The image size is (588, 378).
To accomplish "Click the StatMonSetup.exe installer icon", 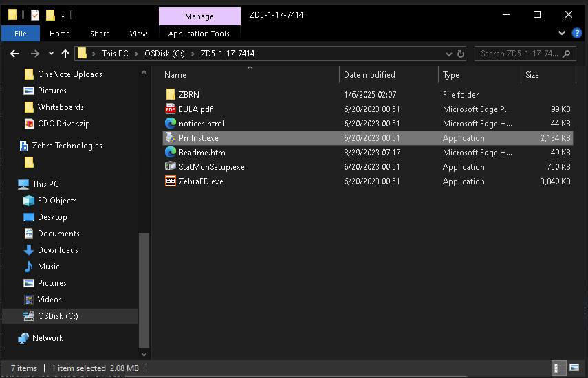I will (x=171, y=167).
